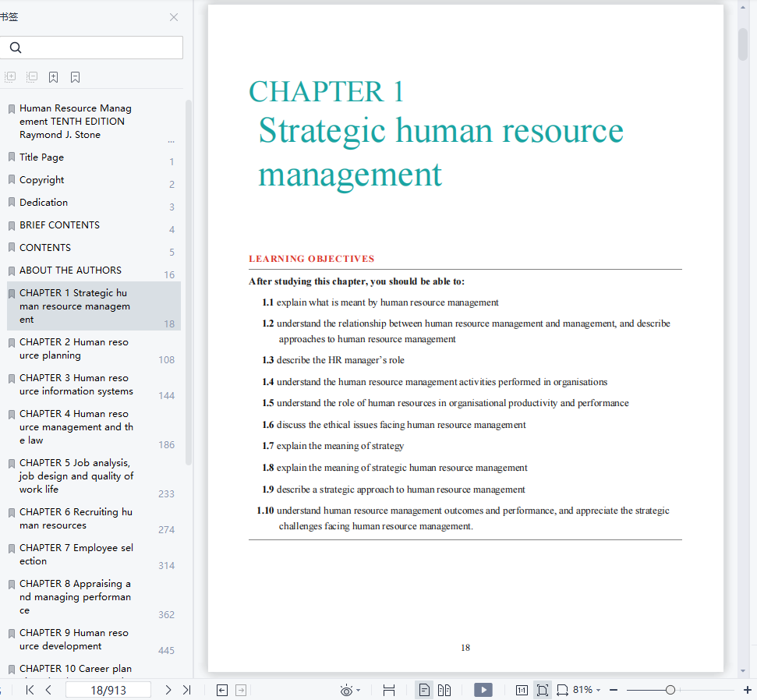Click the bookmark icon beside BRIEF CONTENTS
Image resolution: width=757 pixels, height=700 pixels.
pyautogui.click(x=12, y=225)
